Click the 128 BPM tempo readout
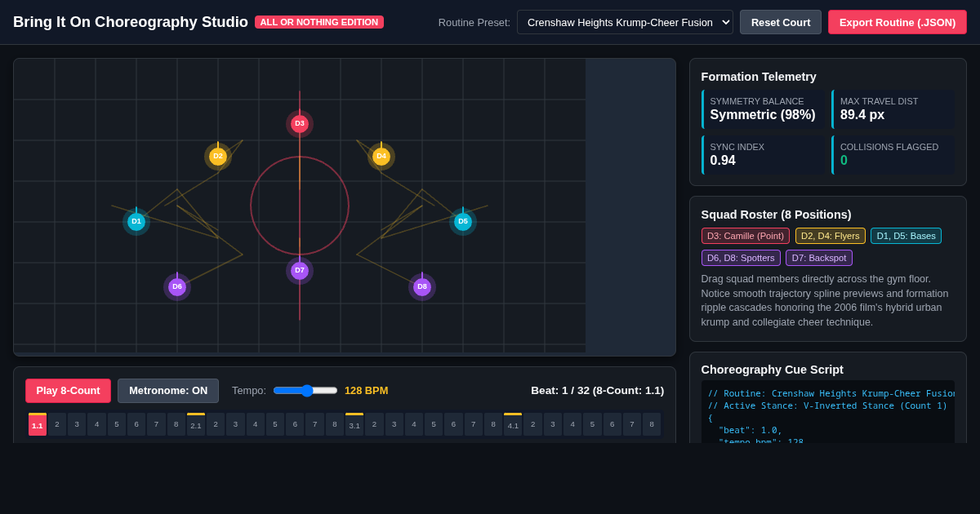 click(x=367, y=391)
